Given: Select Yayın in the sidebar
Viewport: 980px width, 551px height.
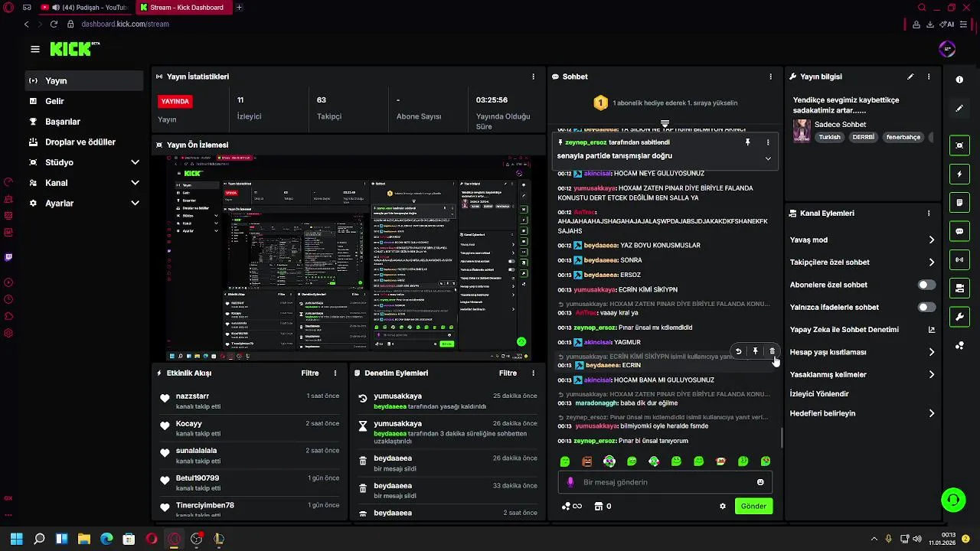Looking at the screenshot, I should pyautogui.click(x=84, y=80).
